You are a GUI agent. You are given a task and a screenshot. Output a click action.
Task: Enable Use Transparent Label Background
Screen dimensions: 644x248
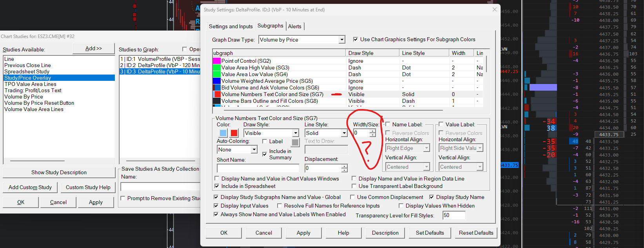[354, 186]
